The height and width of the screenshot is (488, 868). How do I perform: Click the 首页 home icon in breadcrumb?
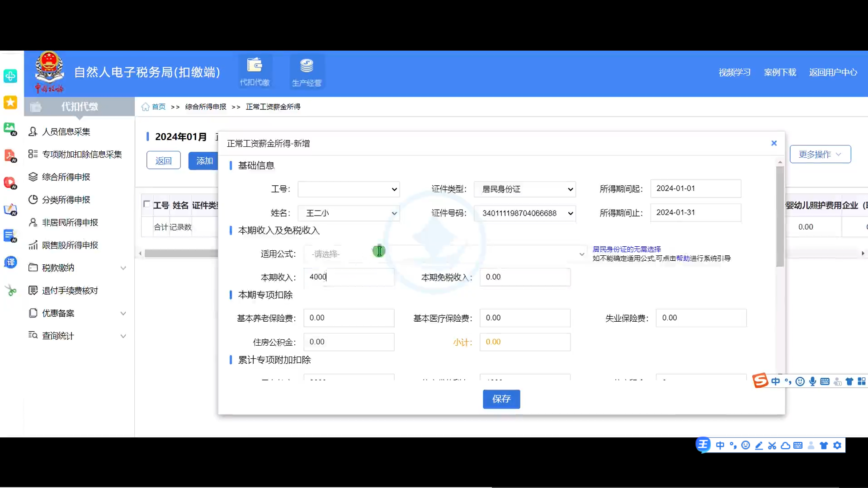pos(146,107)
